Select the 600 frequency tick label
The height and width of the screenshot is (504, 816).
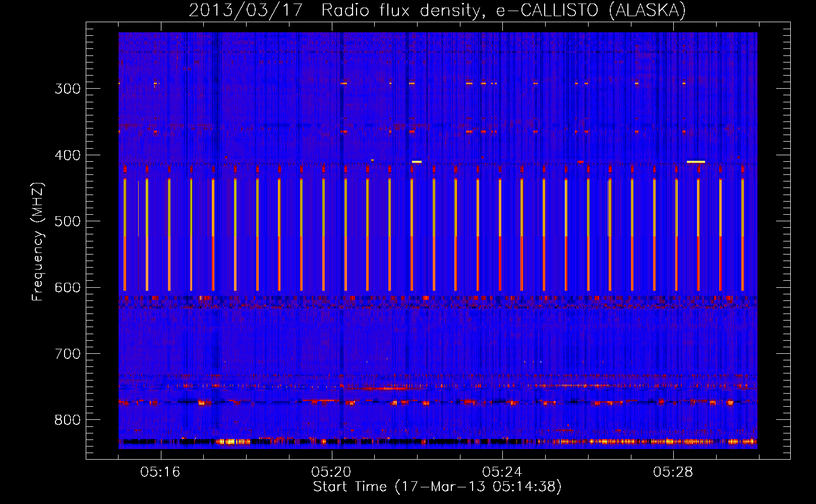(68, 288)
